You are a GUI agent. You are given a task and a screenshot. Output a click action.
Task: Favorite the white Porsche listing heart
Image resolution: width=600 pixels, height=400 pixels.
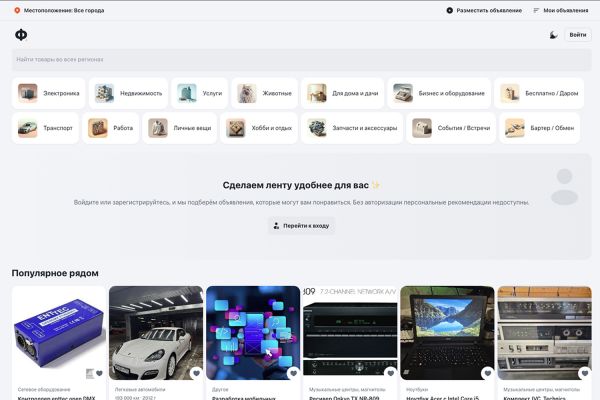(x=196, y=373)
